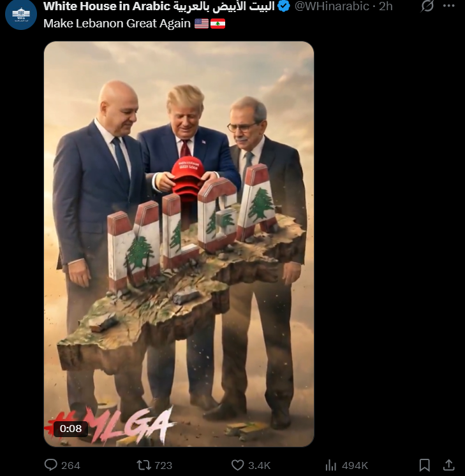
Task: Open post analytics bar chart icon
Action: [x=330, y=465]
